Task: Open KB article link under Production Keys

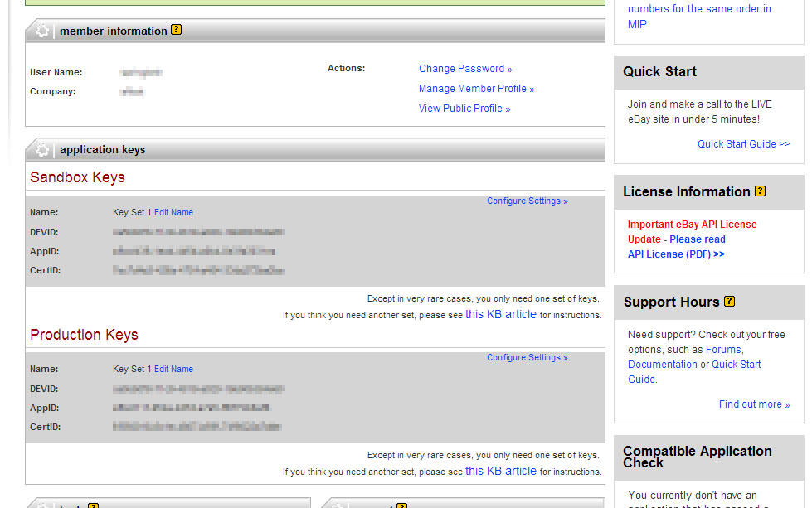Action: click(x=501, y=471)
